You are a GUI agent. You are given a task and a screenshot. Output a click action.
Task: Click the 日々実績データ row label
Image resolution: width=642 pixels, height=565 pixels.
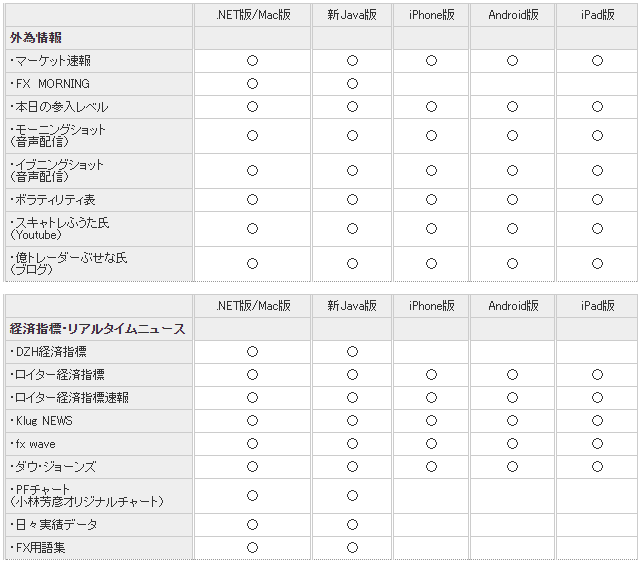pyautogui.click(x=53, y=525)
